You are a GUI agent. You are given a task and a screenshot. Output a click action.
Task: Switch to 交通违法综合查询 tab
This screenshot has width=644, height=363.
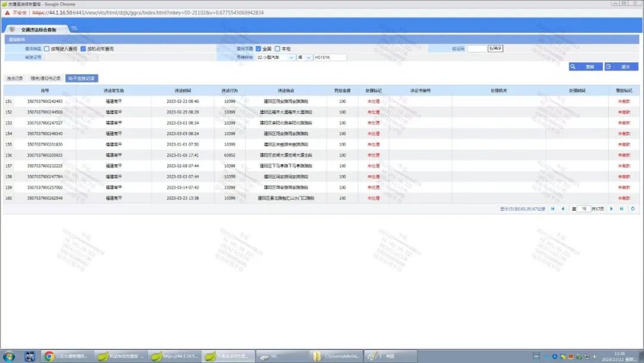coord(37,30)
